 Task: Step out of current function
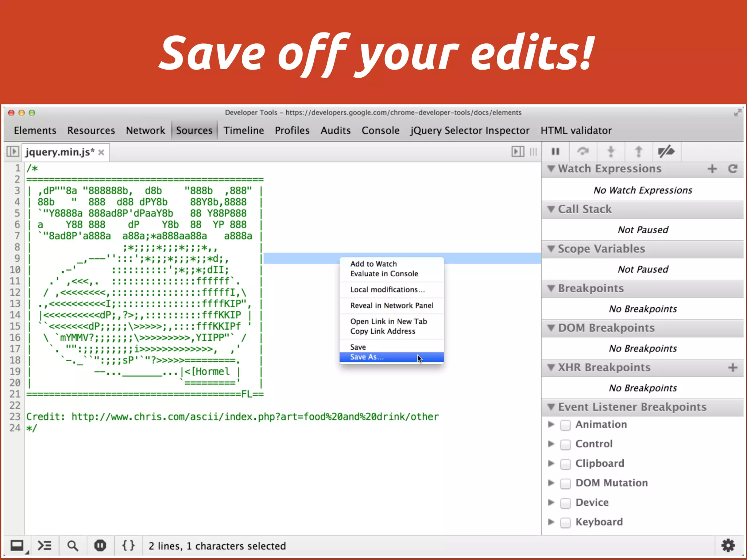point(638,151)
